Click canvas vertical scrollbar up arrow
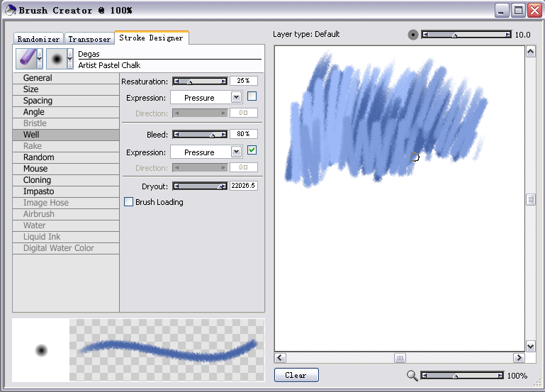This screenshot has height=392, width=545. (x=530, y=52)
